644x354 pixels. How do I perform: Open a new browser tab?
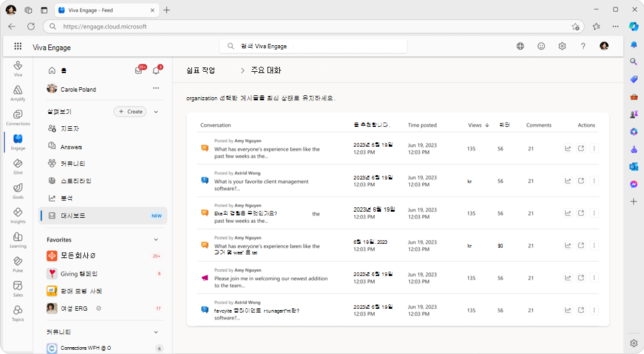(167, 11)
